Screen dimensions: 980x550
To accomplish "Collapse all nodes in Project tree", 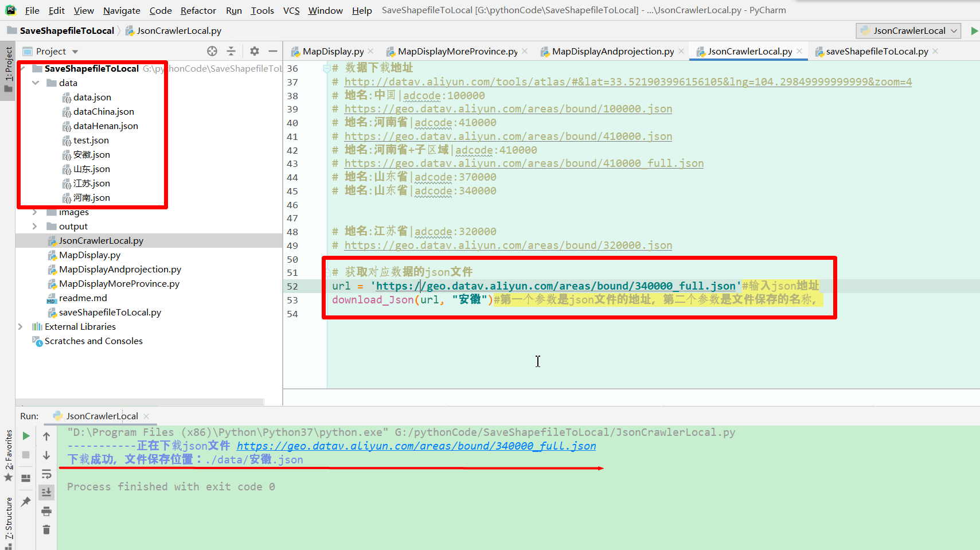I will click(x=231, y=51).
